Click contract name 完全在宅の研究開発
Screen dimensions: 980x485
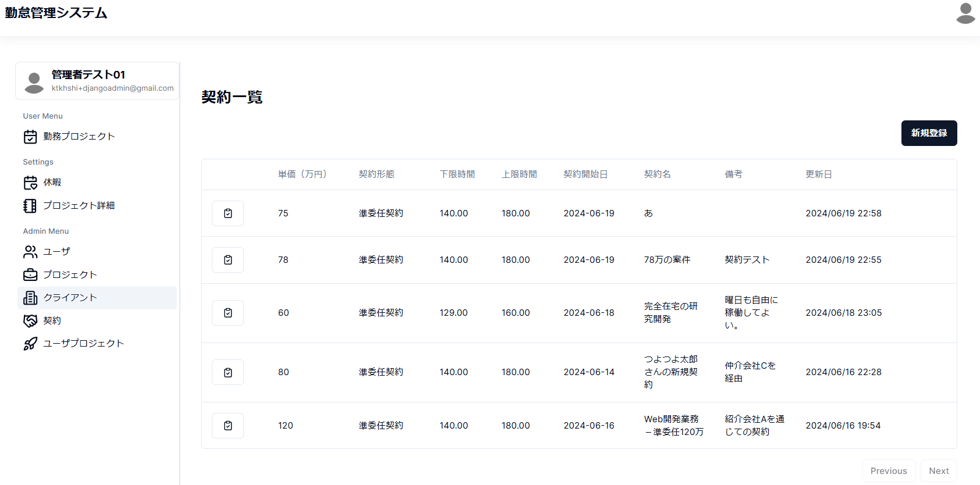point(670,313)
